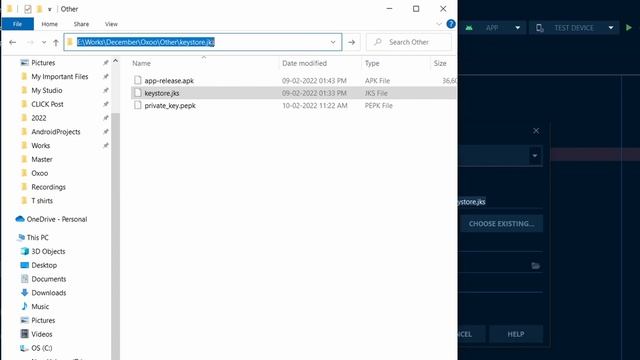Open the OS (C:) drive
640x360 pixels.
coord(42,348)
